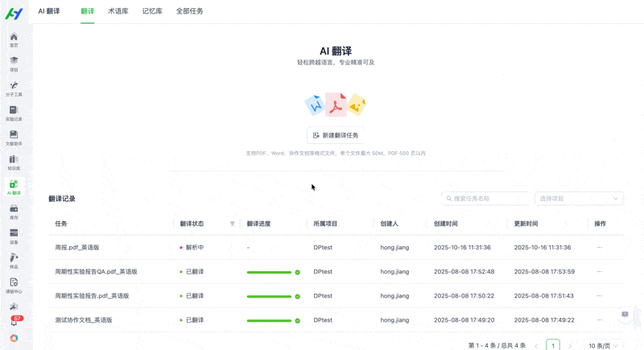Click progress bar of 周期性实验报告QA.pdf_英语版

(x=269, y=272)
